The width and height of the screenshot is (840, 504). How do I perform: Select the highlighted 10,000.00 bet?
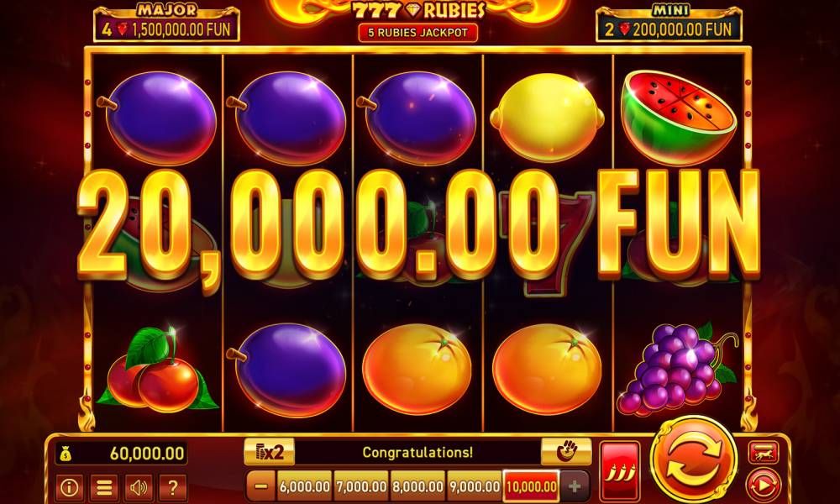(x=532, y=486)
